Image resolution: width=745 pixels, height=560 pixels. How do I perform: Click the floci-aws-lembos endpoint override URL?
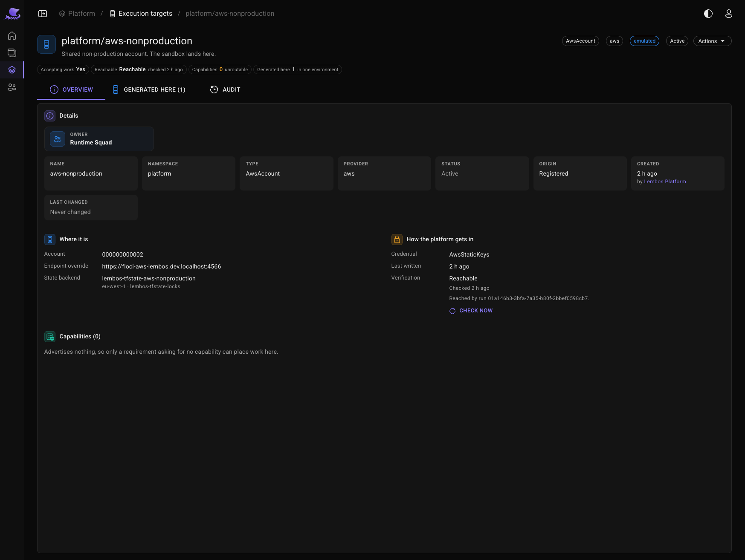tap(162, 266)
